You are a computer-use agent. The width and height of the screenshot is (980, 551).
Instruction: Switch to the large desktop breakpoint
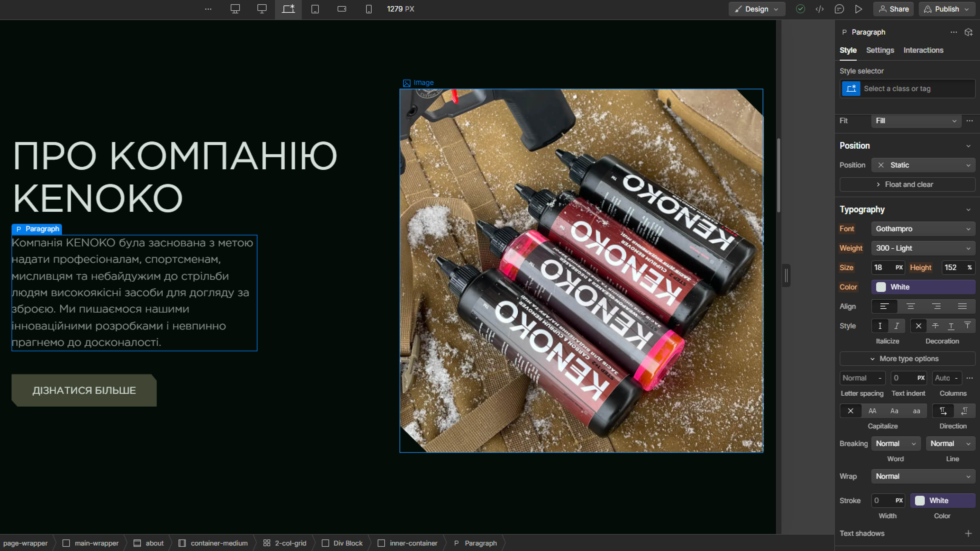point(235,9)
